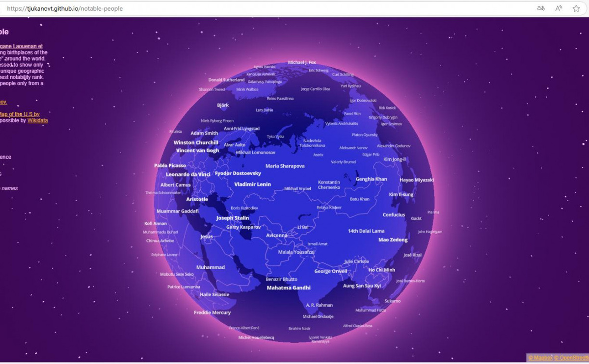The height and width of the screenshot is (364, 589).
Task: Click the Ho Chi Minh label
Action: [x=382, y=270]
